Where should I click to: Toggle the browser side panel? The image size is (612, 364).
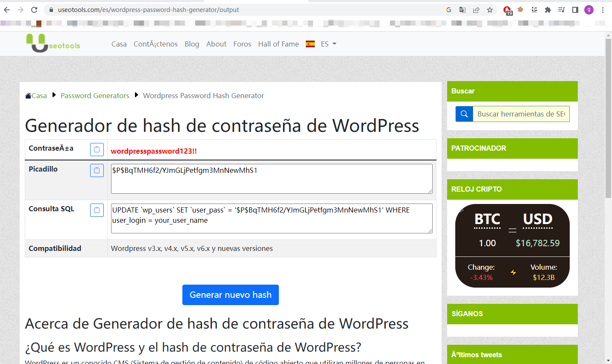[575, 10]
